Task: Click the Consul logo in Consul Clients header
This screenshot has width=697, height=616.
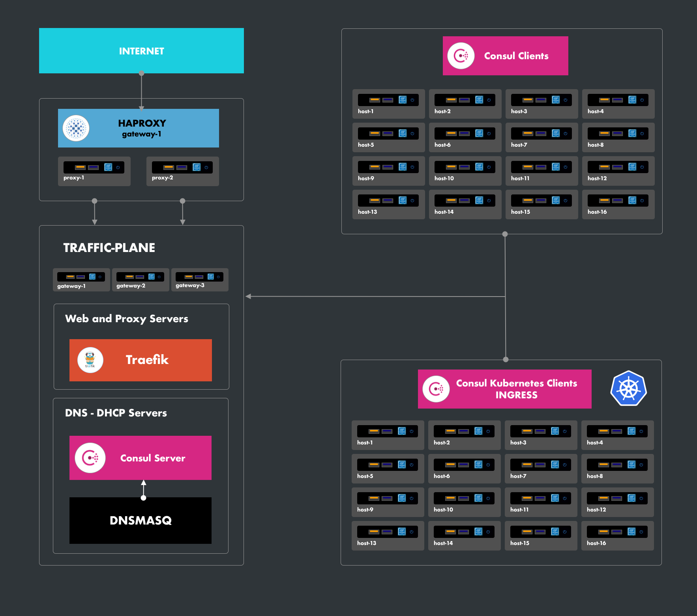Action: pyautogui.click(x=461, y=56)
